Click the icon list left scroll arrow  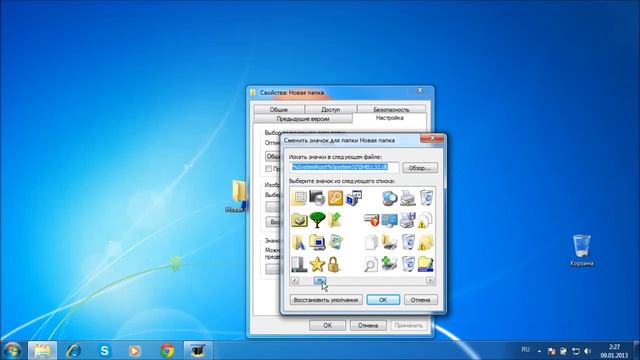[294, 280]
